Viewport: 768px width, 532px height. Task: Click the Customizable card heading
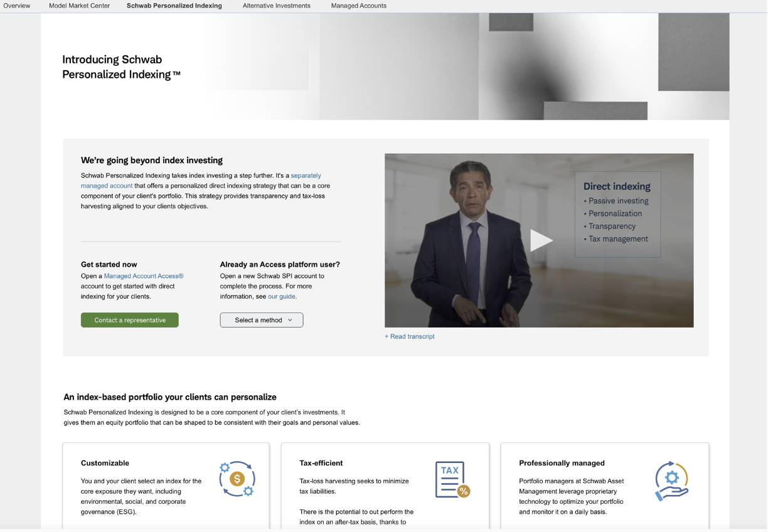tap(105, 463)
